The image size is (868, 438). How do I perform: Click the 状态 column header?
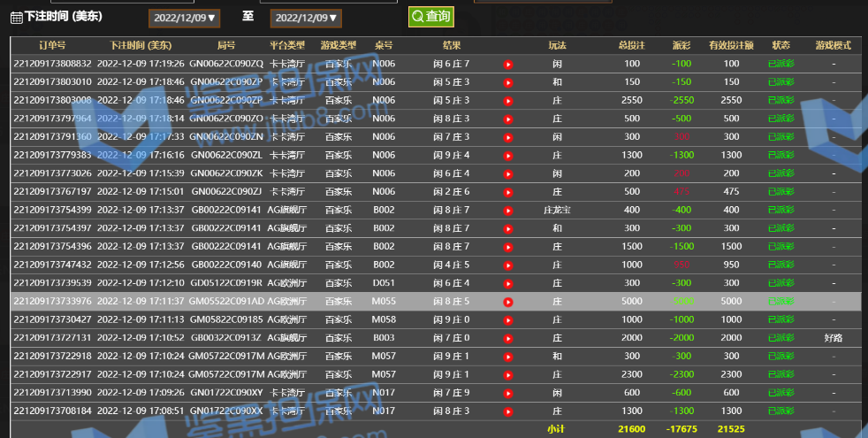[781, 45]
